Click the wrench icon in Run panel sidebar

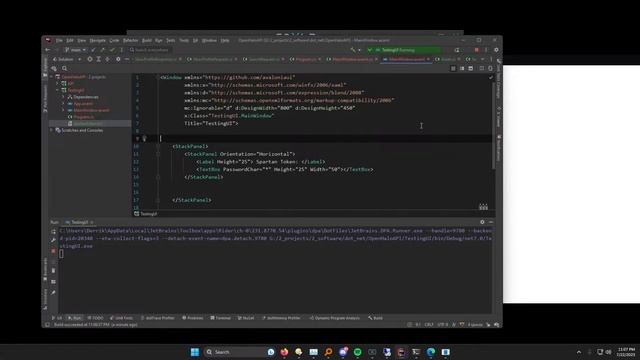pyautogui.click(x=53, y=240)
